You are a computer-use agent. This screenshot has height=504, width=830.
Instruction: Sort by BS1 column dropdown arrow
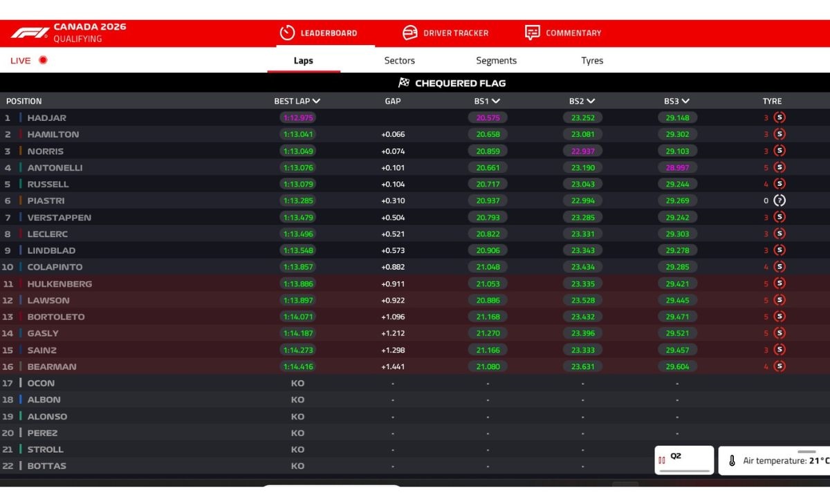(x=496, y=101)
